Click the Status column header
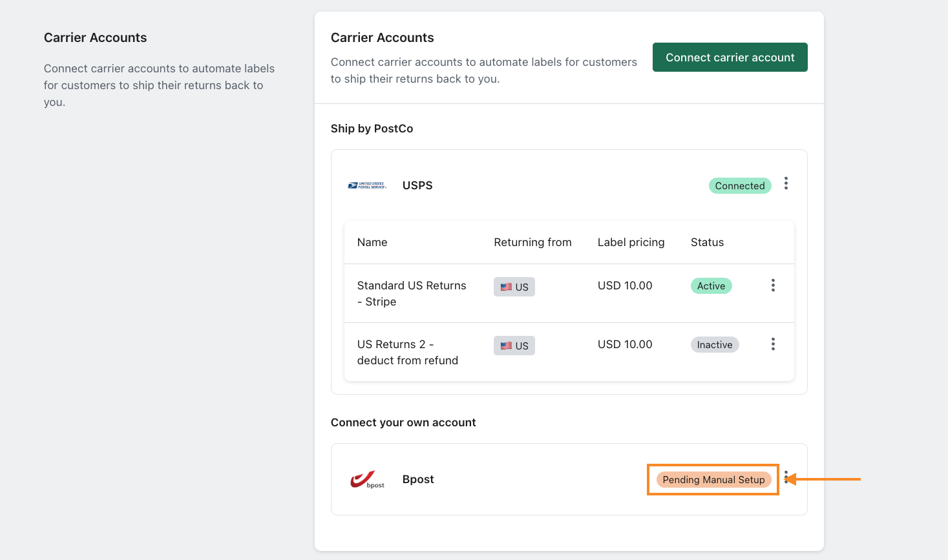Screen dimensions: 948x560 (707, 242)
